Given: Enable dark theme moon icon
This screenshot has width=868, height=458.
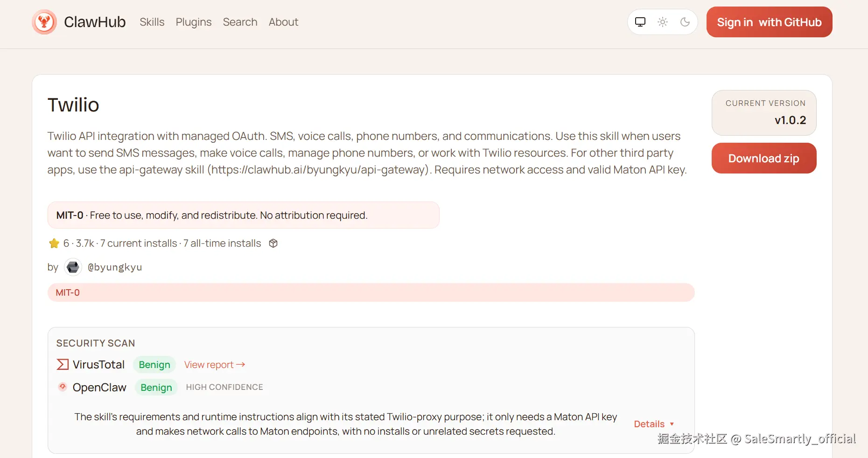Looking at the screenshot, I should tap(685, 22).
